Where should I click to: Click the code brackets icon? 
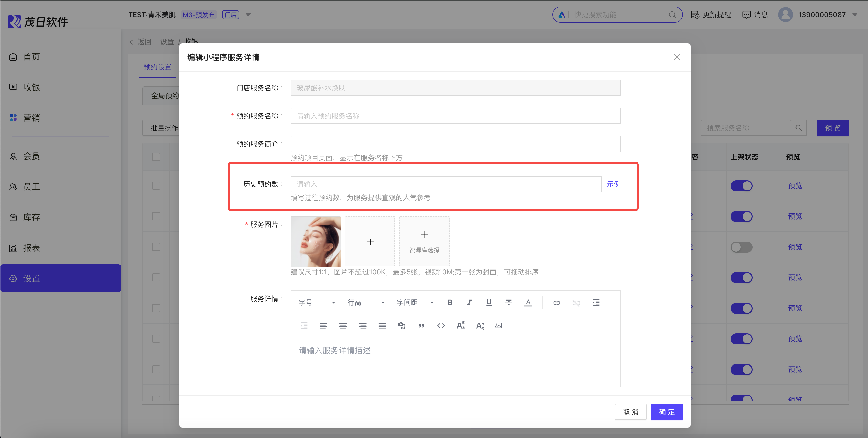click(441, 325)
